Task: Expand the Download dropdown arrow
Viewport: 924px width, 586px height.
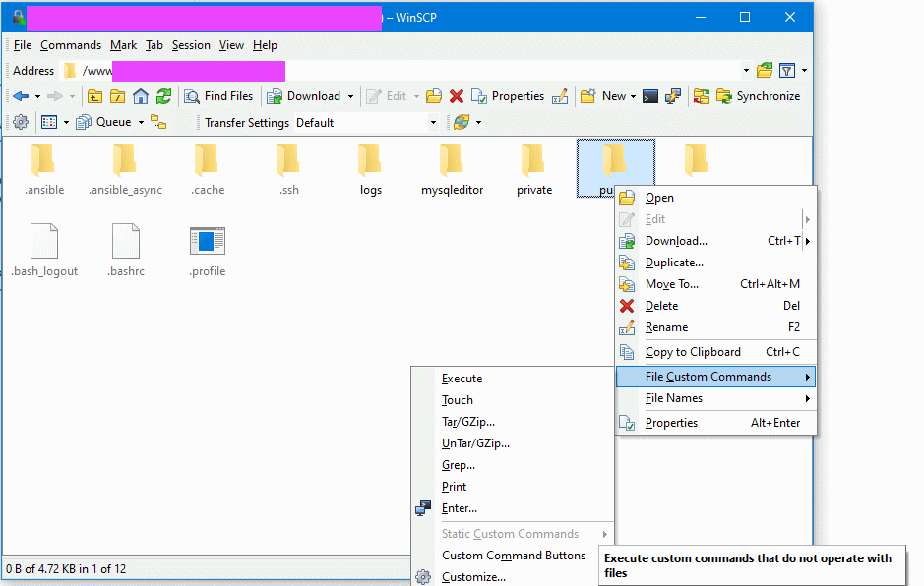Action: click(x=351, y=96)
